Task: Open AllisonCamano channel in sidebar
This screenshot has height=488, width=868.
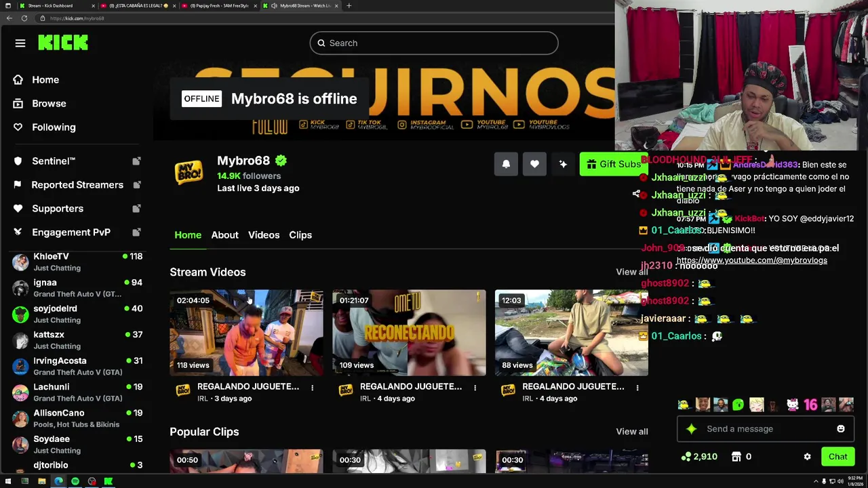Action: [78, 419]
